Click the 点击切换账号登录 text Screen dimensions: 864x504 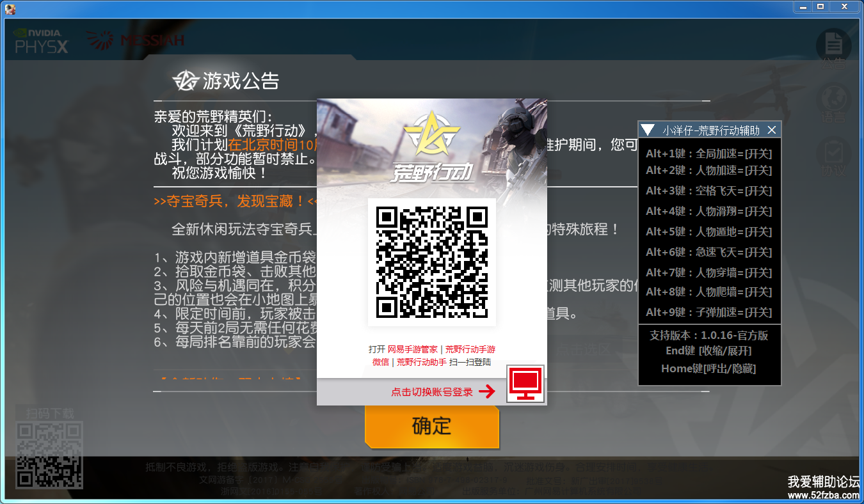coord(432,392)
